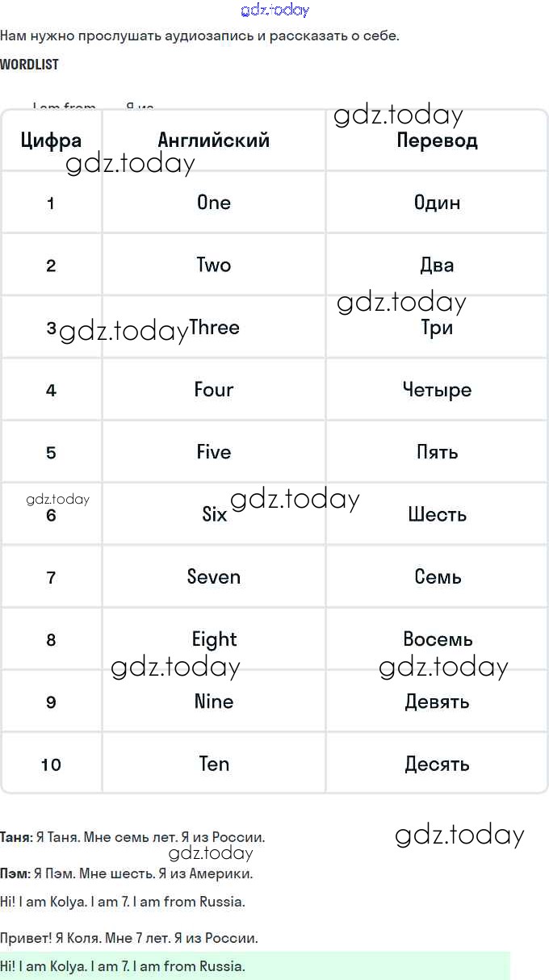Click the "Eight" English cell

coord(214,639)
